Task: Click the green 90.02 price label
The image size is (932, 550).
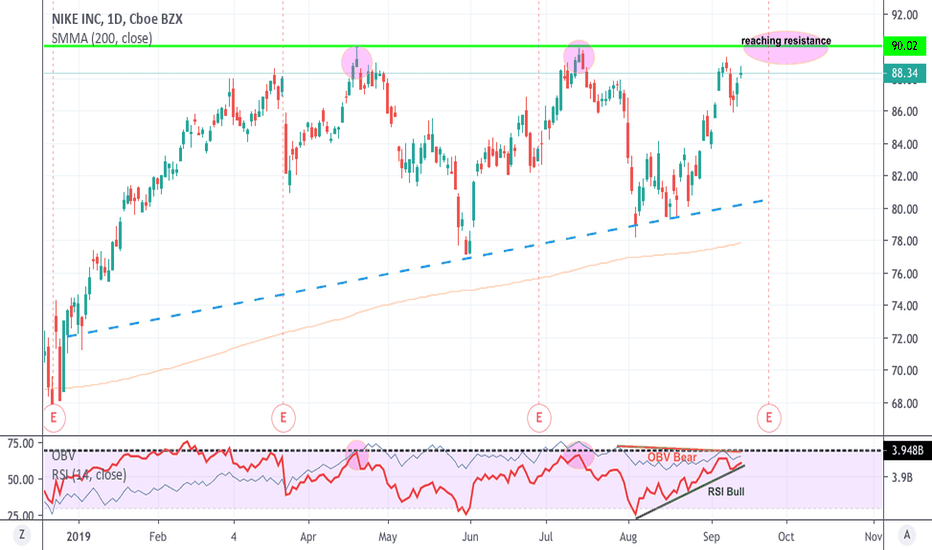Action: 905,46
